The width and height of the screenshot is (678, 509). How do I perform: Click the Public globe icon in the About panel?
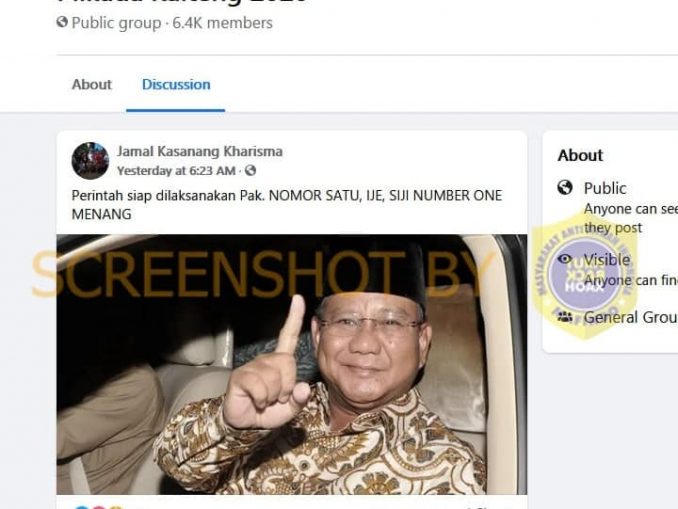pos(565,188)
